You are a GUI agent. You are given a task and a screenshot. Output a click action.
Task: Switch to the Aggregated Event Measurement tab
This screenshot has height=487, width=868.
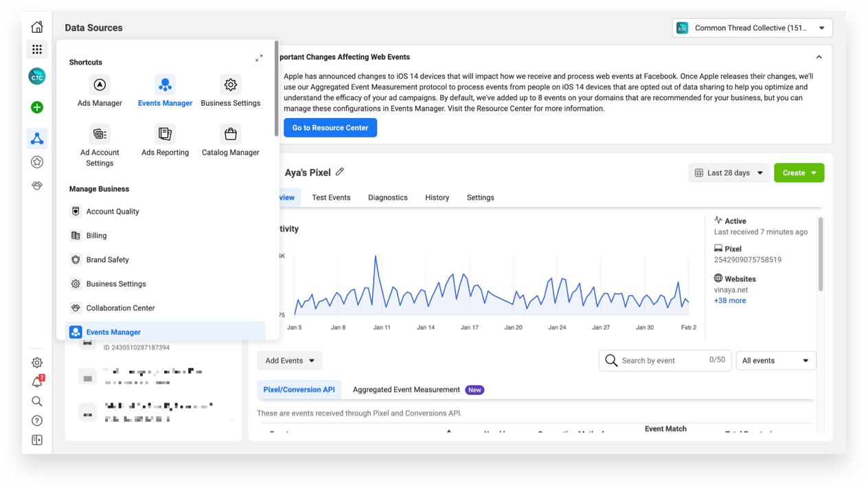point(406,390)
